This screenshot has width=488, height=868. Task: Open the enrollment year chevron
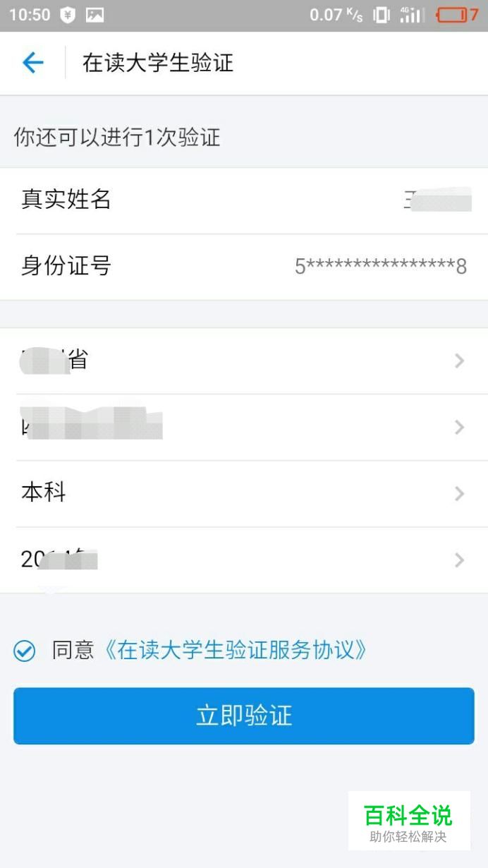460,560
